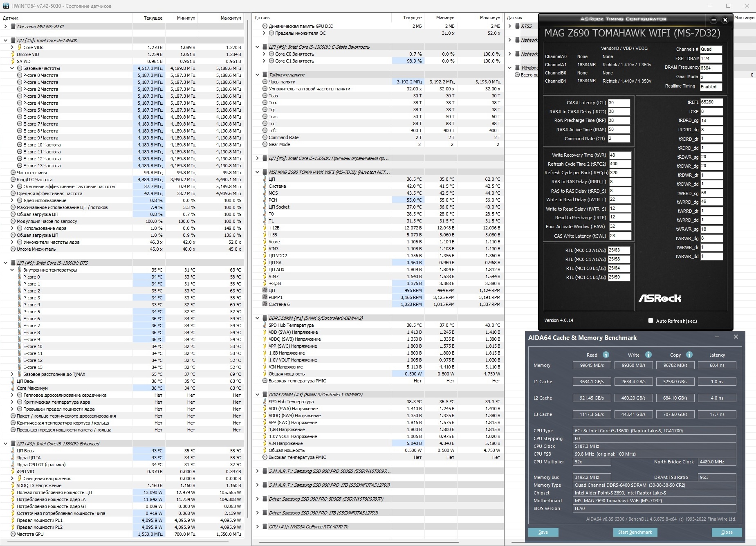Viewport: 756px width, 546px height.
Task: Click the HWiNFO64 app icon in title bar
Action: click(x=6, y=6)
